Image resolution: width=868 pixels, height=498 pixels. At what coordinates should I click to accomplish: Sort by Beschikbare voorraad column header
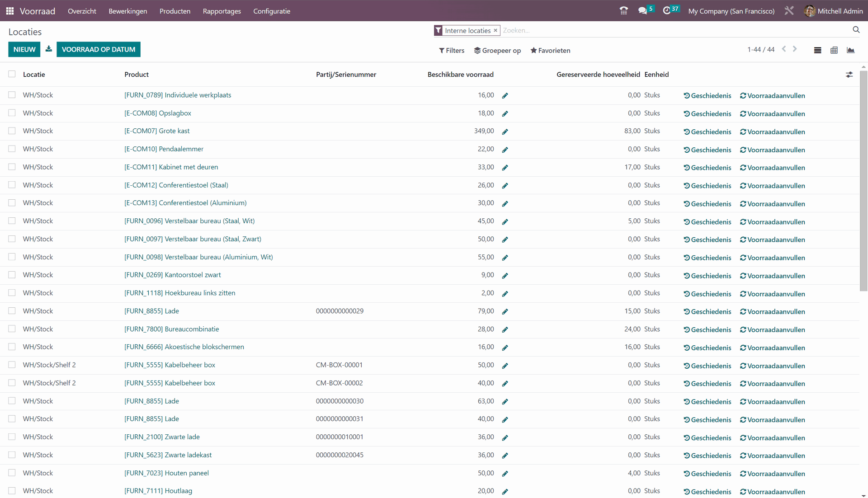point(460,75)
